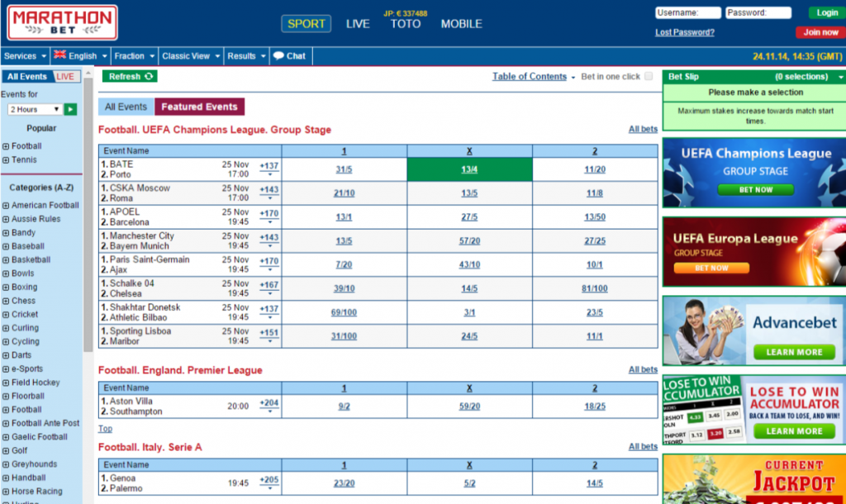Image resolution: width=846 pixels, height=504 pixels.
Task: Select All Events toggle in sidebar
Action: click(x=27, y=77)
